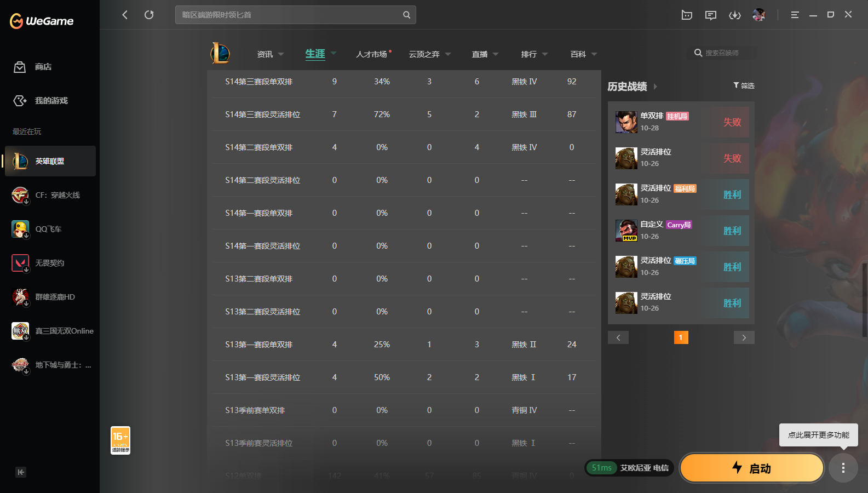Click the refresh page icon

pos(149,15)
